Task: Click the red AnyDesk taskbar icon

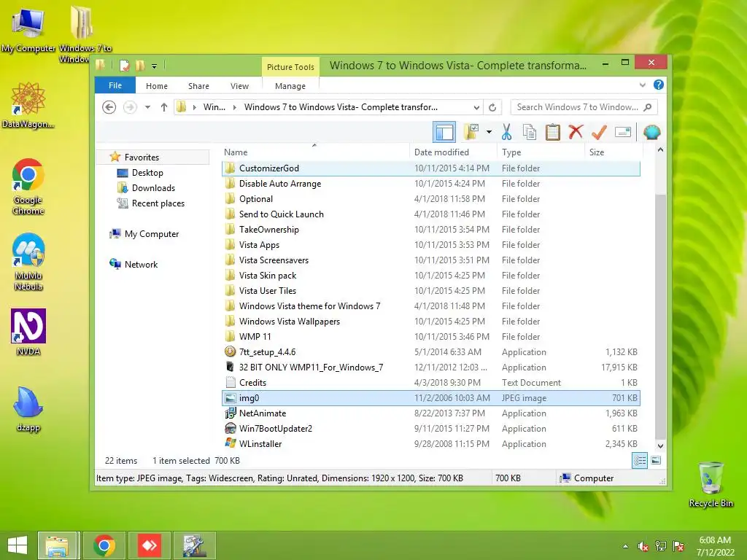Action: (x=150, y=545)
